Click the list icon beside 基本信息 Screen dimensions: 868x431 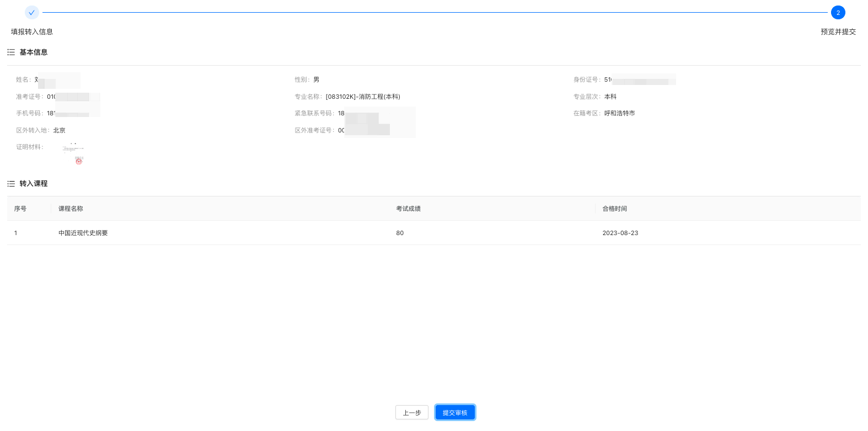pos(11,52)
